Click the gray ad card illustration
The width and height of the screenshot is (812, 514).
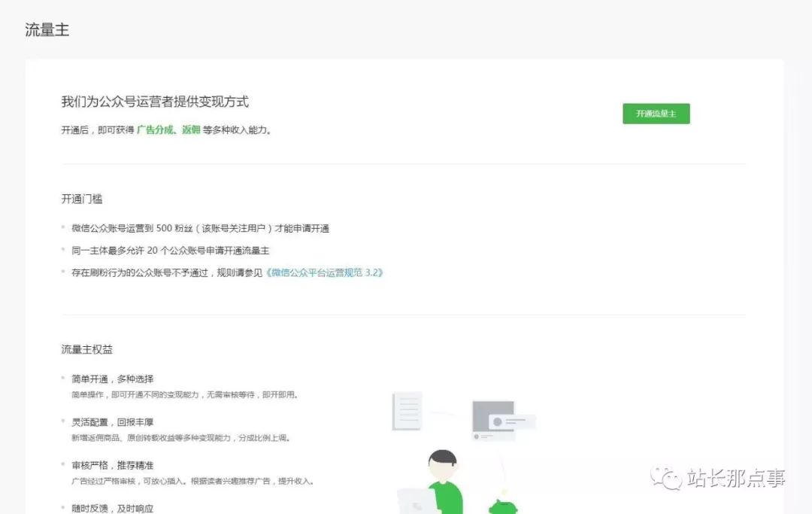point(503,420)
